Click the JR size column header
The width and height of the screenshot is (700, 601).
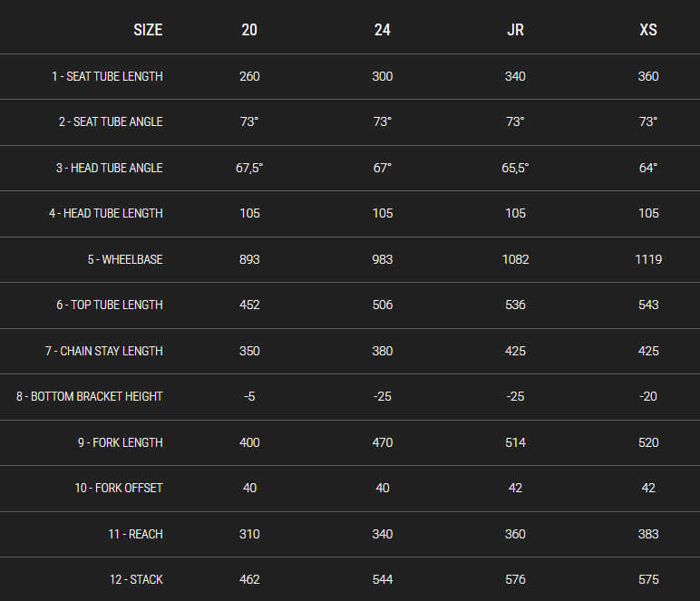(515, 30)
